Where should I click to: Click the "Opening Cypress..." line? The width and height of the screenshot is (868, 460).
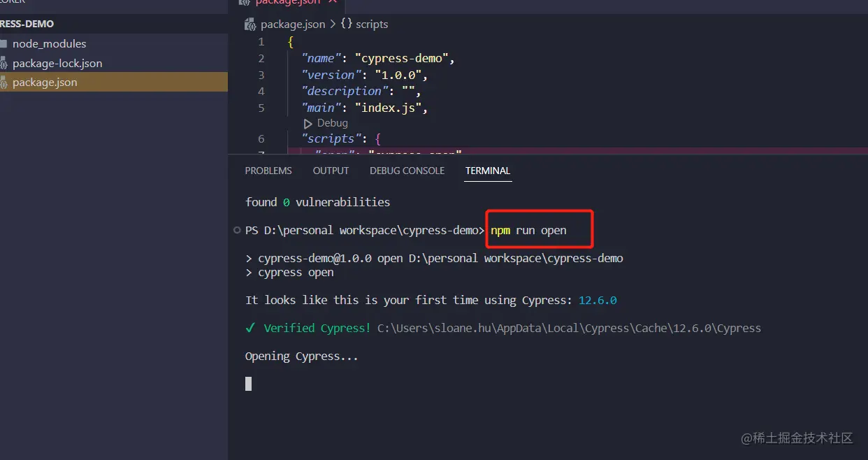coord(301,357)
